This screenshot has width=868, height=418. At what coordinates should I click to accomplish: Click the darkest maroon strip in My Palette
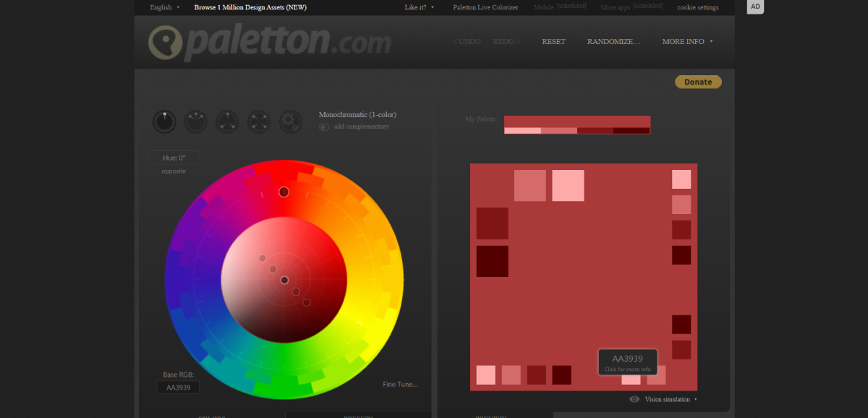pos(631,131)
